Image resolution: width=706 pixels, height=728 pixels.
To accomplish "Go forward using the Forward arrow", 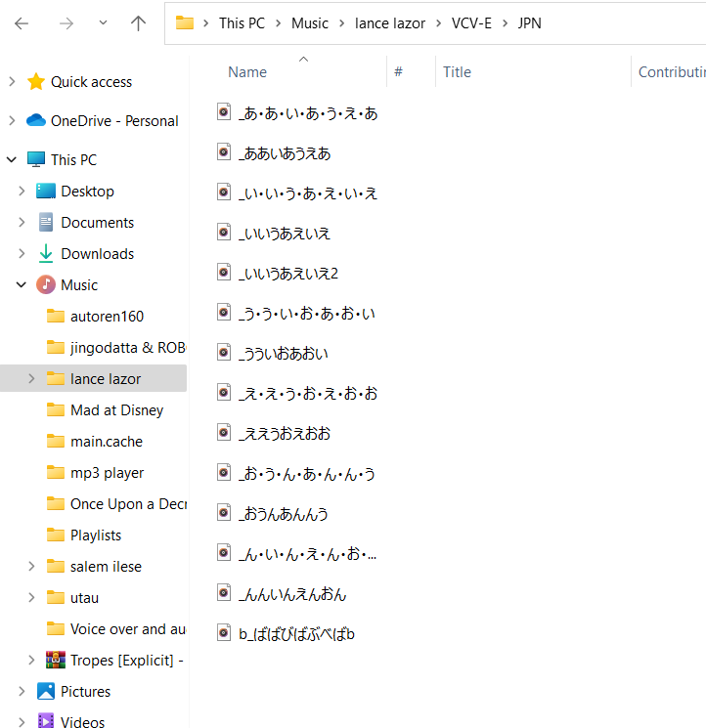I will pos(66,23).
